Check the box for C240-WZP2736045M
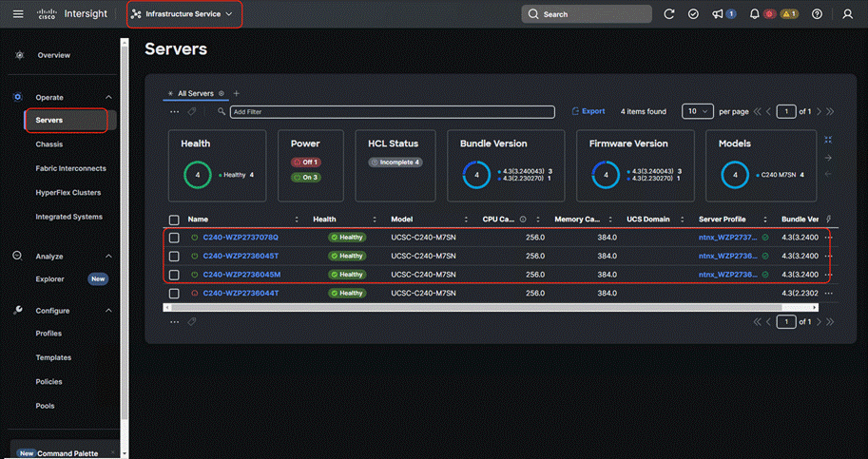 click(x=174, y=275)
